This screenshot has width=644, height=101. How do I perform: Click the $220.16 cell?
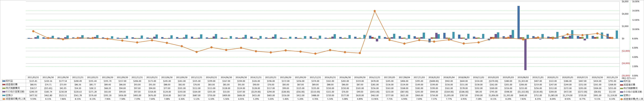click(48, 81)
